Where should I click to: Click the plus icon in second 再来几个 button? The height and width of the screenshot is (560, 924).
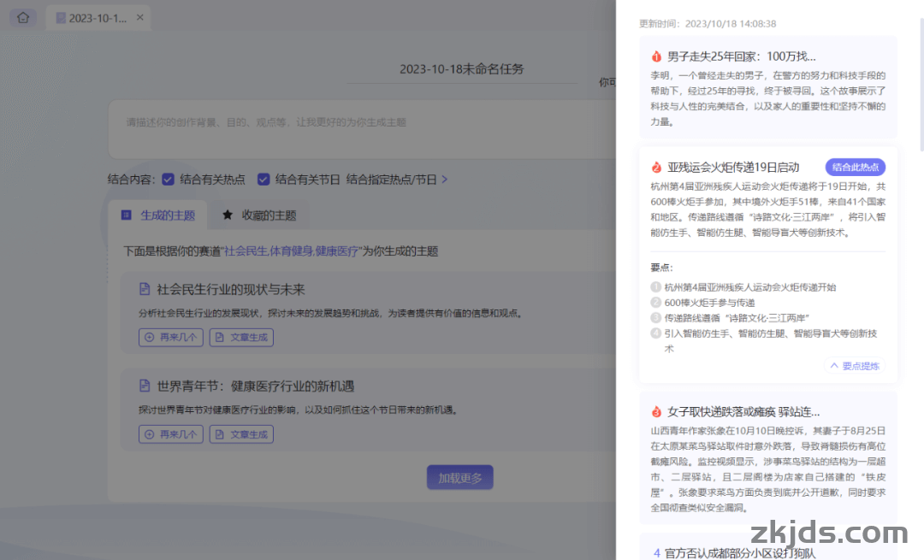tap(149, 434)
